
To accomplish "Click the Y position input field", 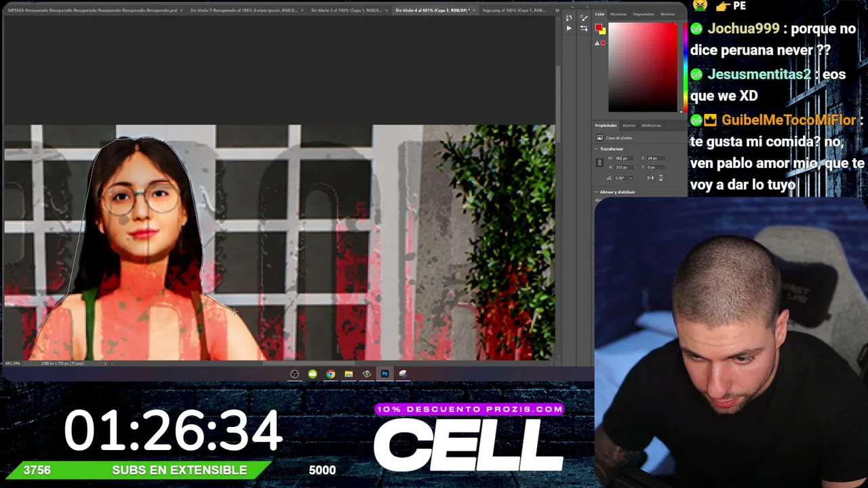I will point(655,167).
